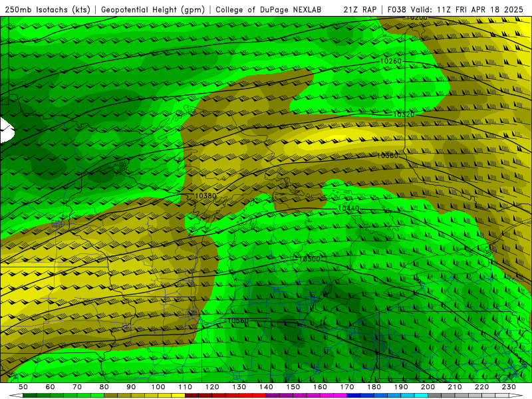Click the 150 value on the color scale
Screen dimensions: 532x399
point(293,387)
